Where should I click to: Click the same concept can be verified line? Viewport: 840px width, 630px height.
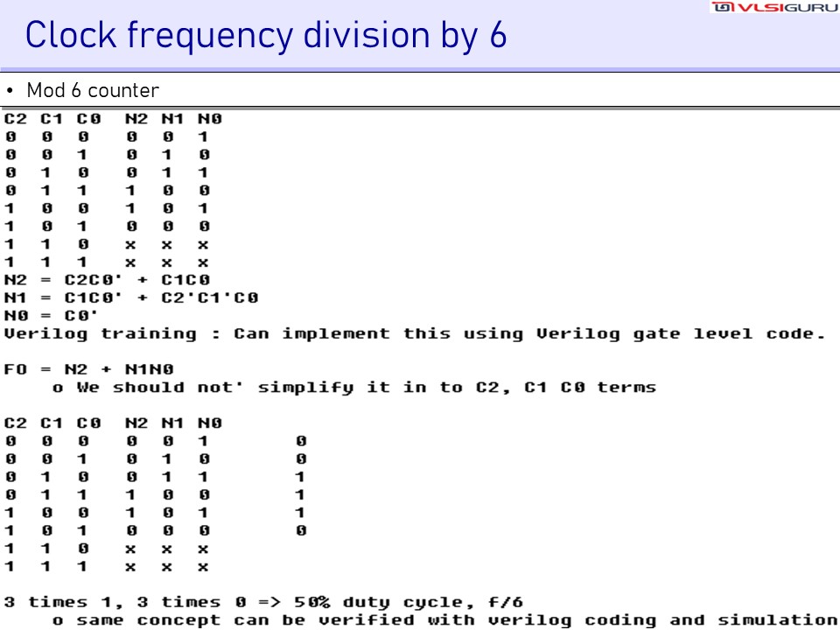(444, 620)
